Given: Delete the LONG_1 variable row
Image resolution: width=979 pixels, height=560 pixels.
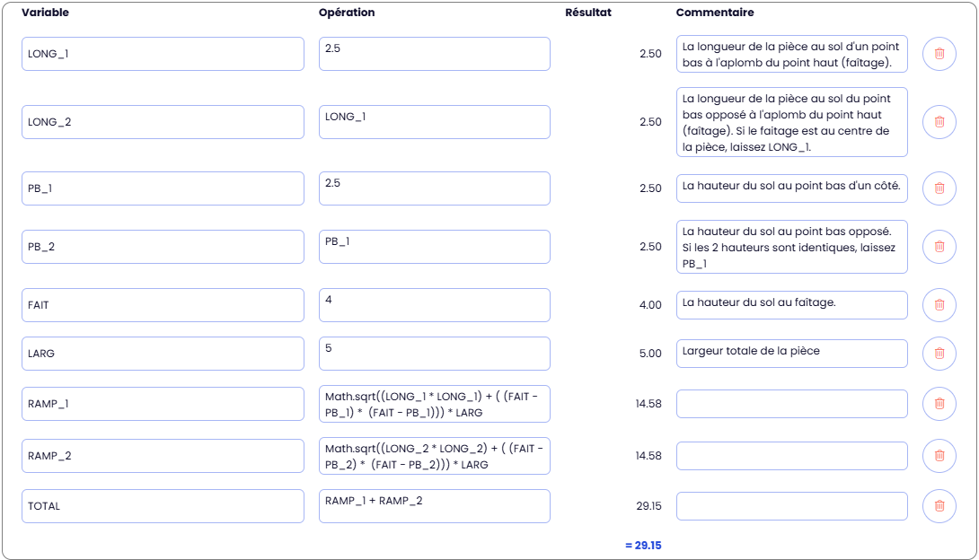Looking at the screenshot, I should coord(939,54).
